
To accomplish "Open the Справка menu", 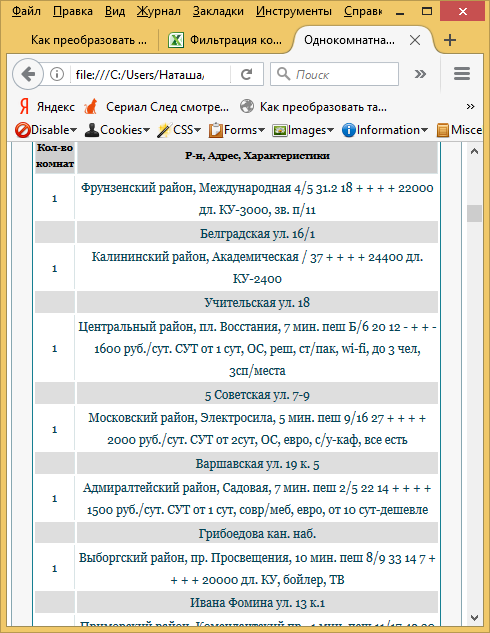I will [363, 11].
